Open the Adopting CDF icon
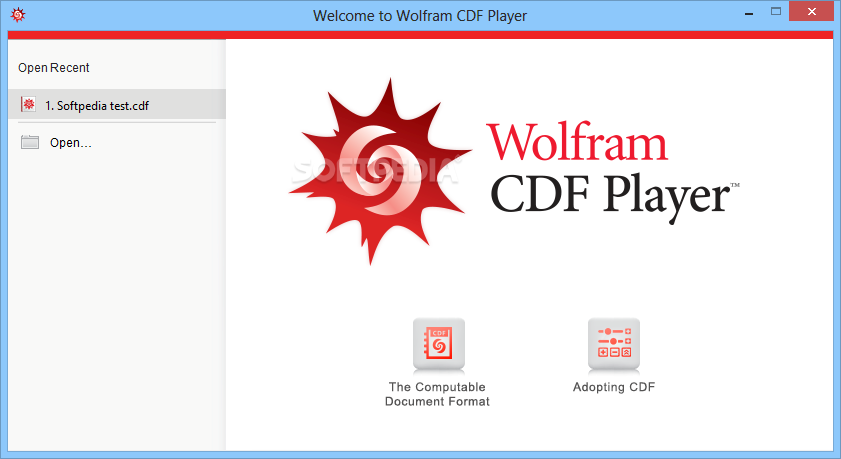The height and width of the screenshot is (459, 841). pyautogui.click(x=614, y=344)
